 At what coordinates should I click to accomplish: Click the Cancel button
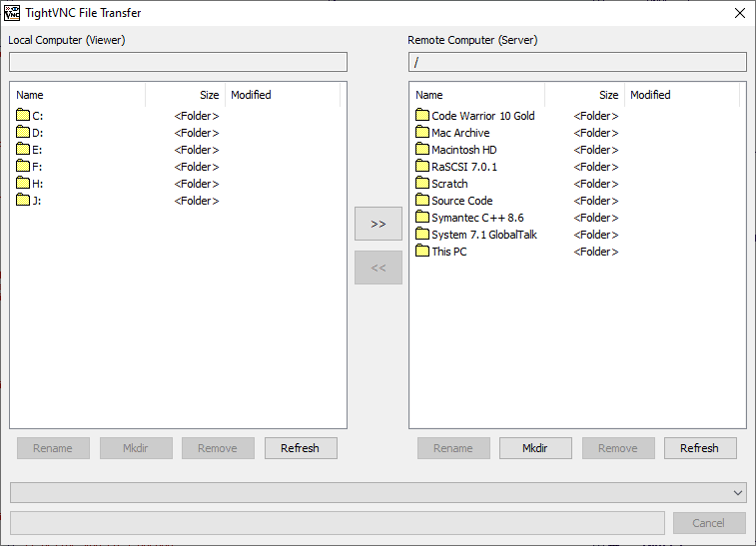click(x=709, y=523)
